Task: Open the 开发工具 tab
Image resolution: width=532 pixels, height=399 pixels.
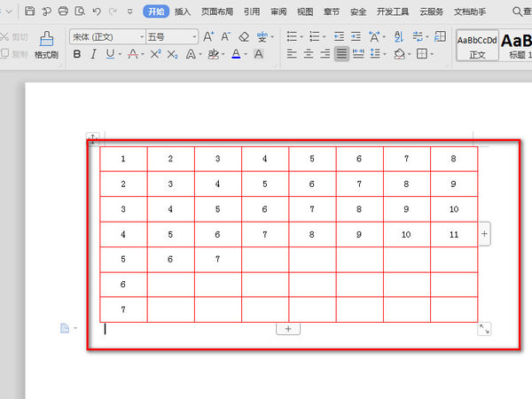Action: [393, 12]
